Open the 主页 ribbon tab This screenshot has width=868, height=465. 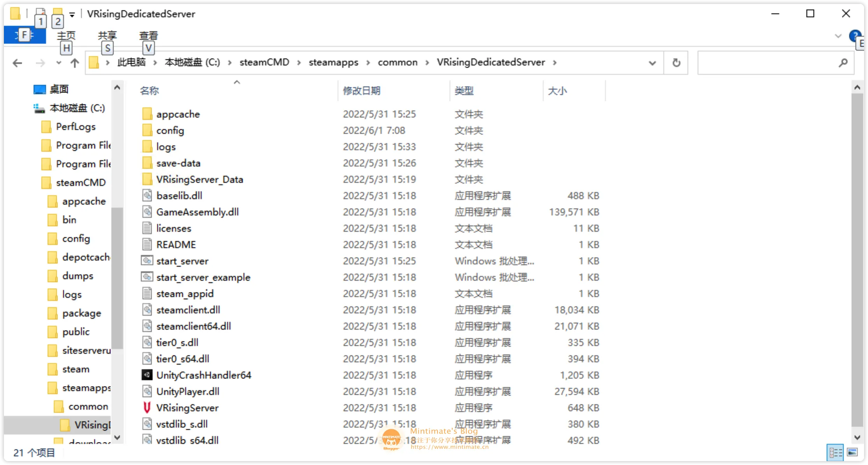click(66, 36)
